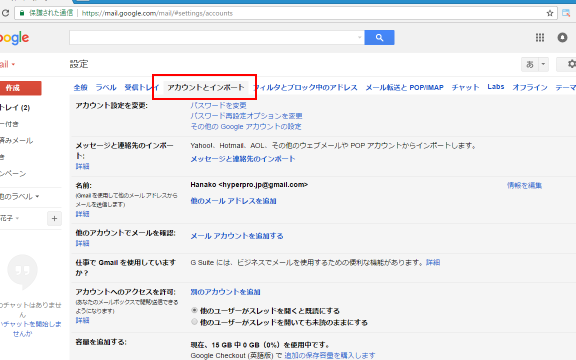Open the 花子 chat status dropdown
This screenshot has width=576, height=360.
10,218
